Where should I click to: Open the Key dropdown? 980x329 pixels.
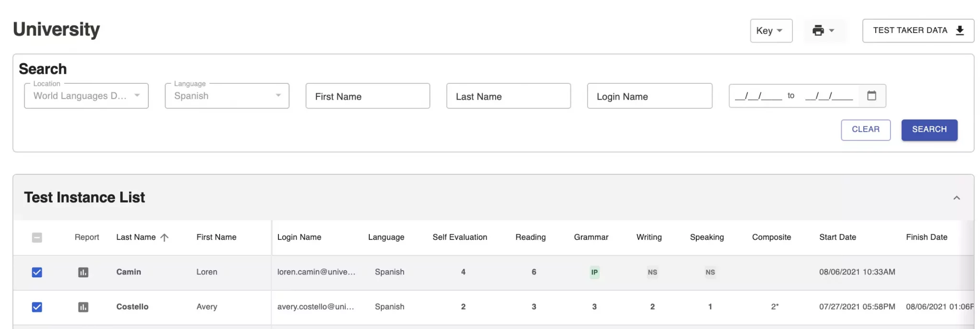coord(771,31)
